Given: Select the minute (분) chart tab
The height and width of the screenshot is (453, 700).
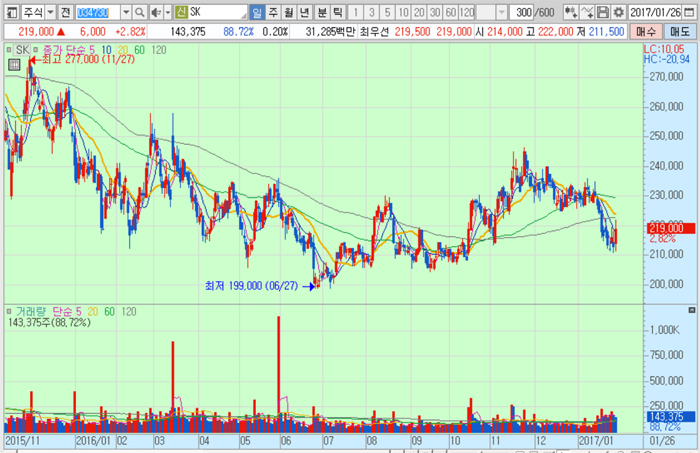Looking at the screenshot, I should coord(321,13).
